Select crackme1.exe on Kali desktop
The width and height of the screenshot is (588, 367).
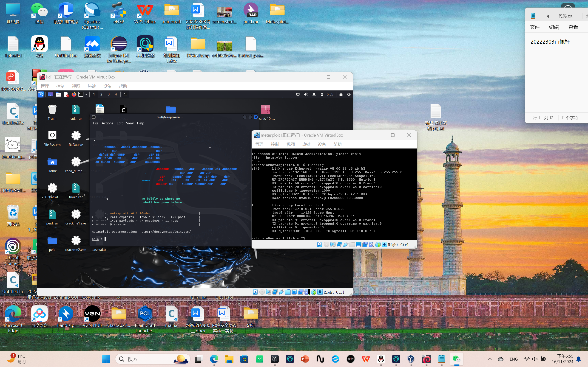click(x=76, y=217)
